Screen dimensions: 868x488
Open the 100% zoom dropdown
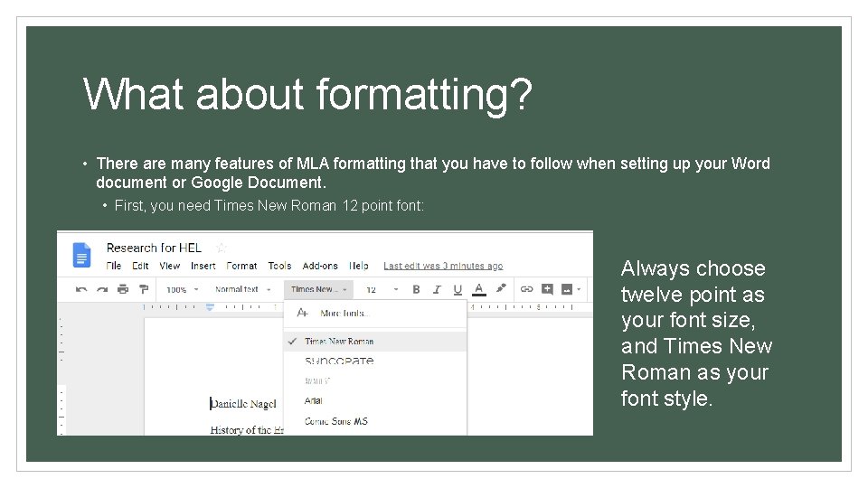click(x=182, y=289)
